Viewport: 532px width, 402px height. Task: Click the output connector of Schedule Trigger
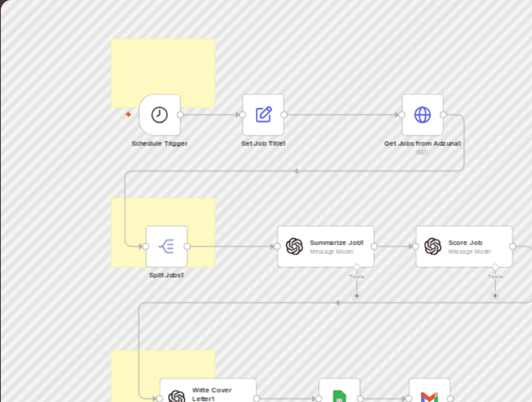pyautogui.click(x=180, y=115)
